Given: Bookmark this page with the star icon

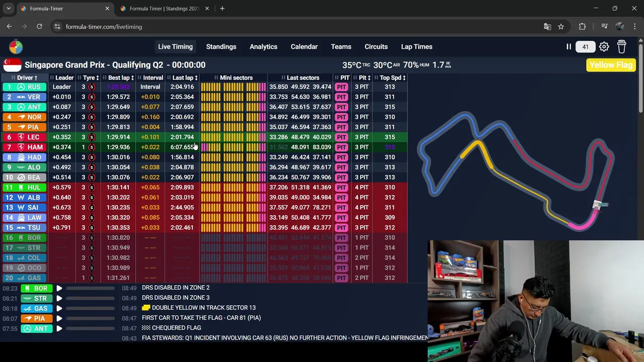Looking at the screenshot, I should coord(561,27).
